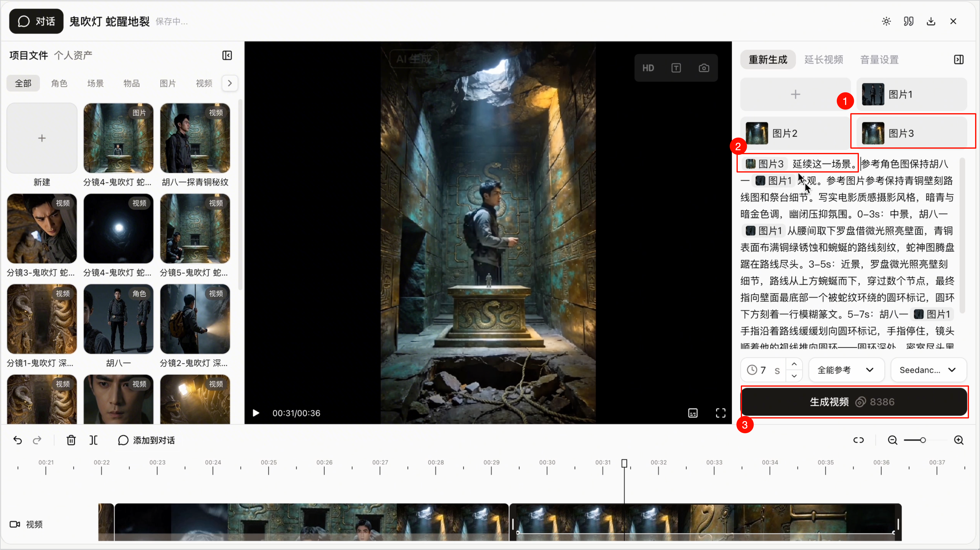Click the zoom in timeline magnifier
This screenshot has height=550, width=980.
(959, 440)
